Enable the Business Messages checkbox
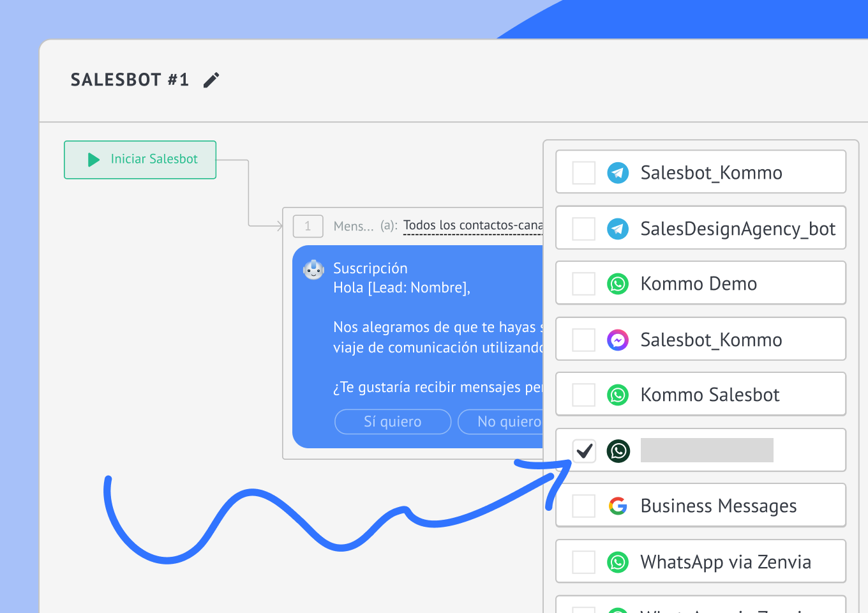Screen dimensions: 868x613 click(x=584, y=506)
